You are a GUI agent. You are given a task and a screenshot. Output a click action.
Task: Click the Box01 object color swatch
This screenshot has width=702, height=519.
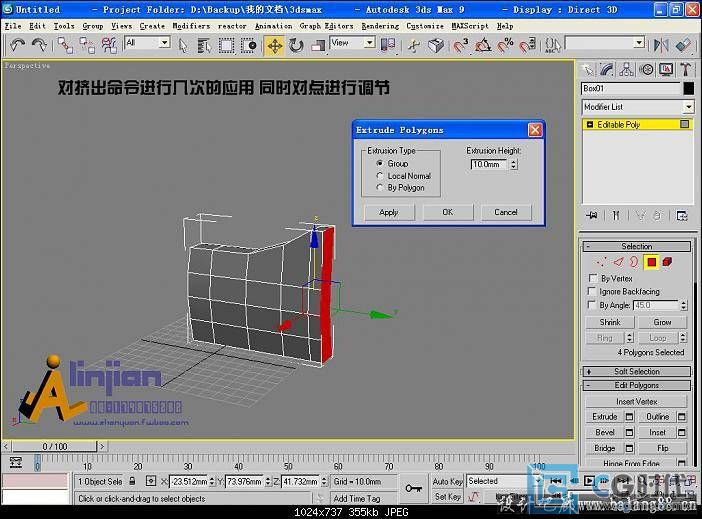689,88
